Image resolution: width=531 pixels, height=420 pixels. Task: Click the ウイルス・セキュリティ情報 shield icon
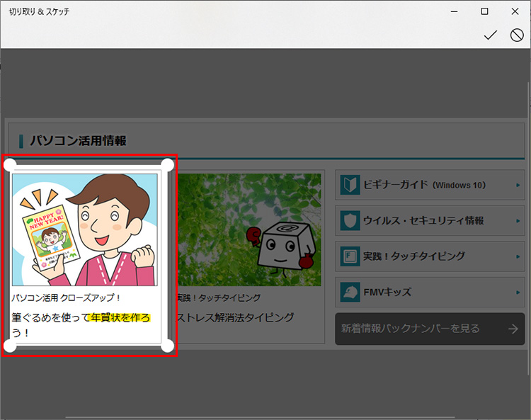click(x=350, y=220)
